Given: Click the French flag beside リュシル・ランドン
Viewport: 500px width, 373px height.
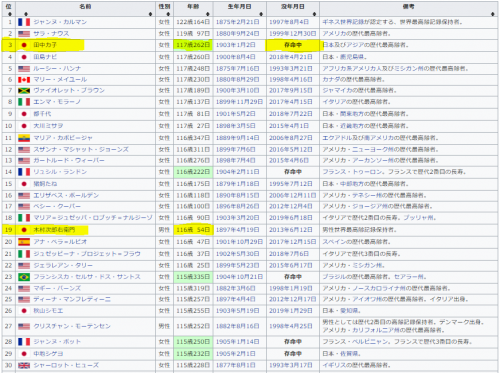Looking at the screenshot, I should pyautogui.click(x=24, y=172).
